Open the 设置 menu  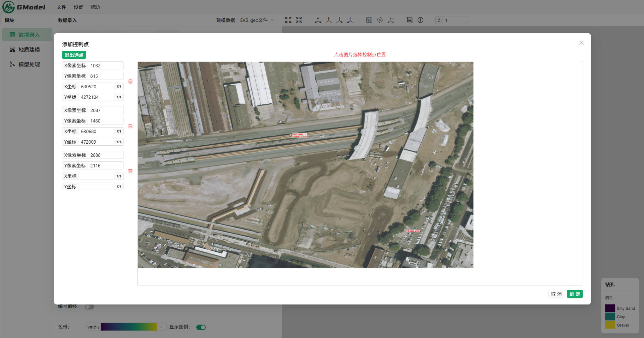click(78, 7)
